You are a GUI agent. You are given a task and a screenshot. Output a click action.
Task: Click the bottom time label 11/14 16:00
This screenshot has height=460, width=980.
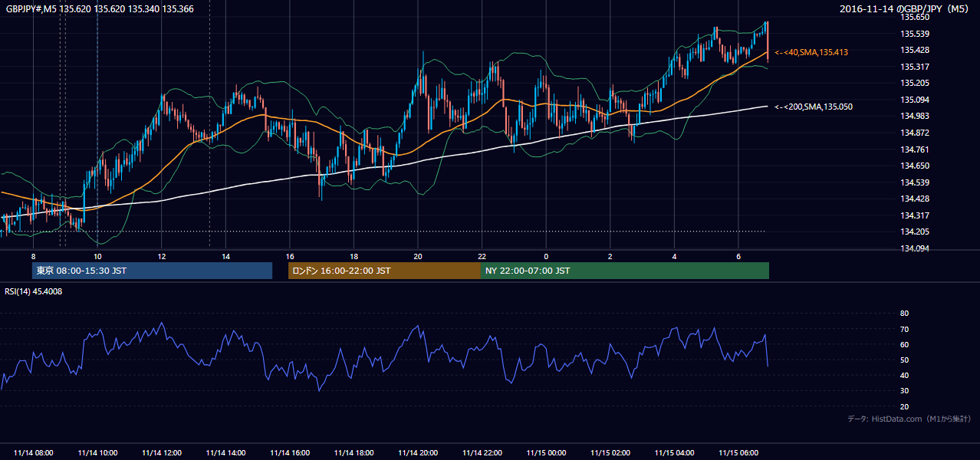pyautogui.click(x=290, y=453)
